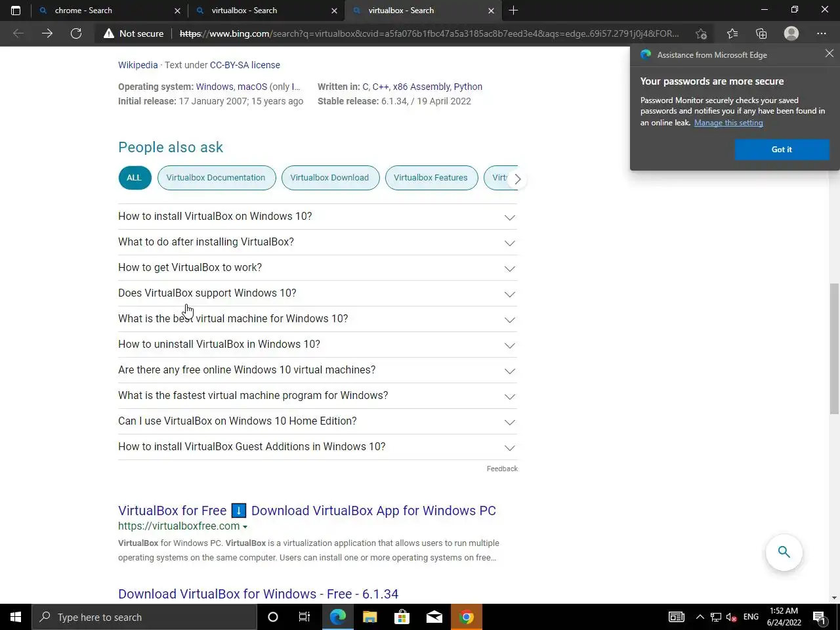Open Manage this setting link
Screen dimensions: 840x630
728,123
